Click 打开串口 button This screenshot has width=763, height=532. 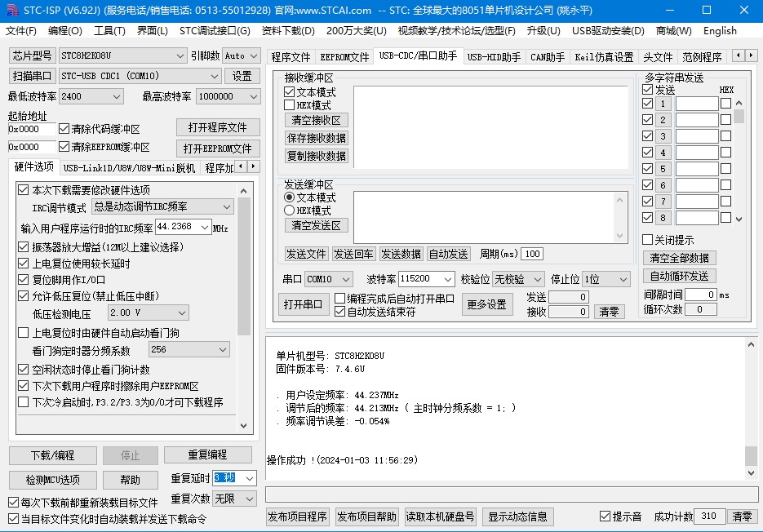click(303, 304)
